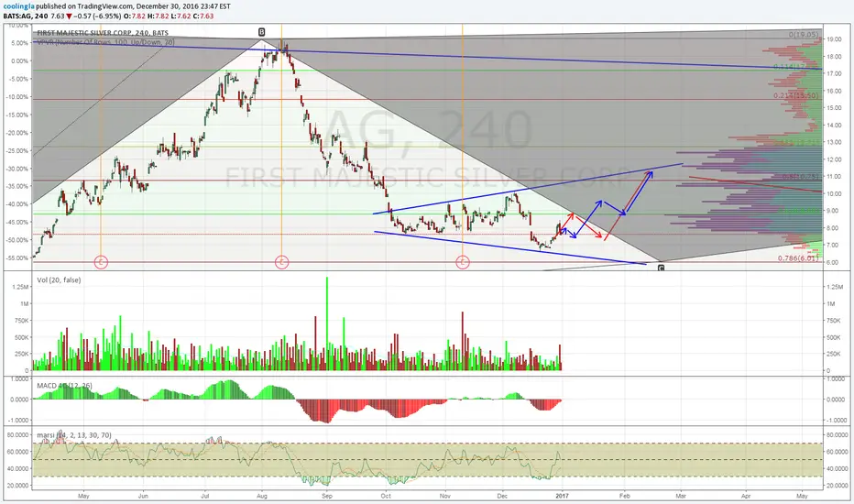Click the 16.00 price axis label
Image resolution: width=854 pixels, height=504 pixels.
click(x=835, y=91)
